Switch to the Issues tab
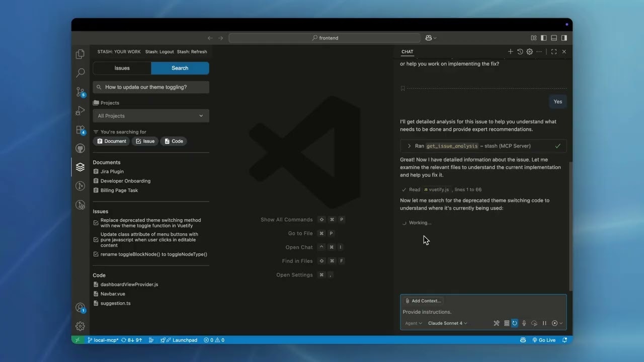 (x=122, y=68)
